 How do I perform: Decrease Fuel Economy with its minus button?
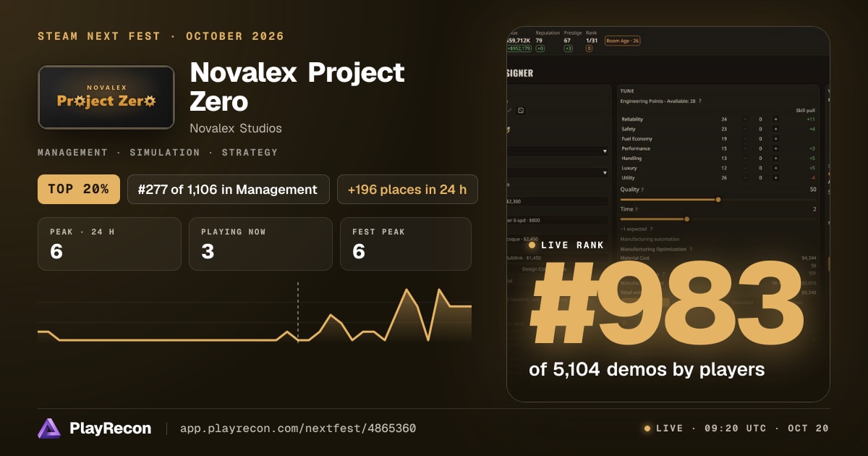pos(744,139)
